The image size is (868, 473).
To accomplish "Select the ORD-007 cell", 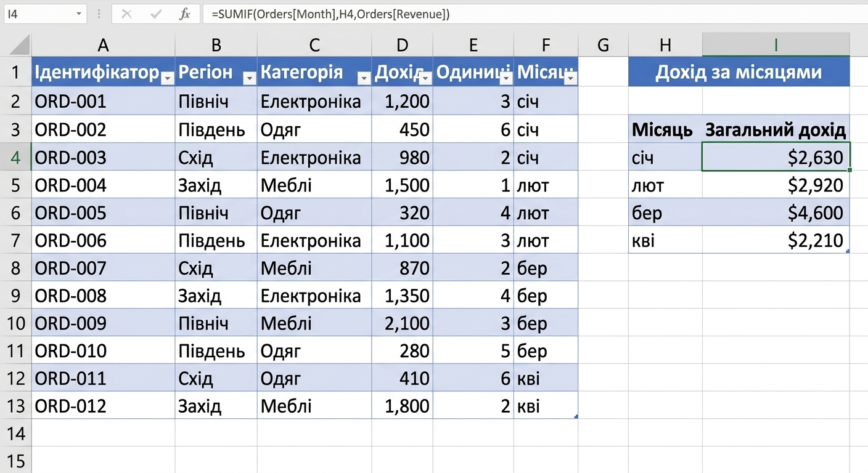I will tap(104, 268).
